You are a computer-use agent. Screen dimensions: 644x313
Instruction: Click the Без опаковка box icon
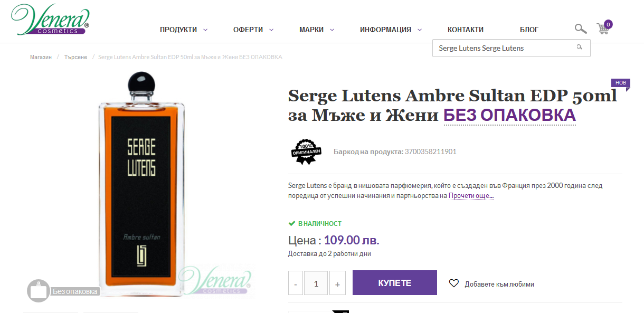(x=38, y=290)
